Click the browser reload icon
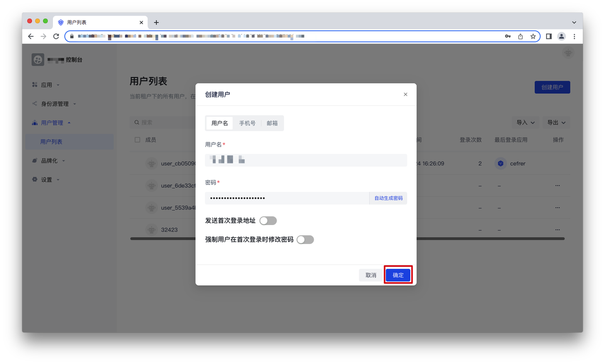The width and height of the screenshot is (605, 364). 56,36
